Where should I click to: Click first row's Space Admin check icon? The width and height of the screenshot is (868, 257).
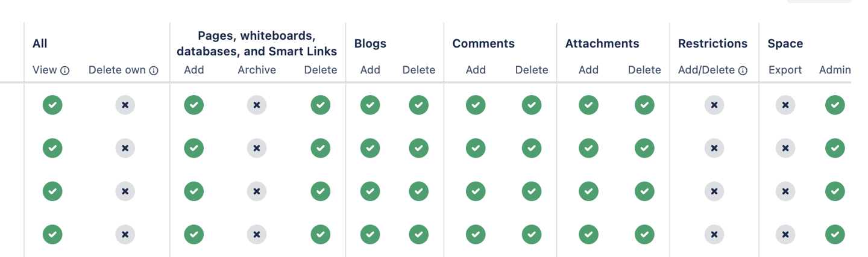coord(835,105)
